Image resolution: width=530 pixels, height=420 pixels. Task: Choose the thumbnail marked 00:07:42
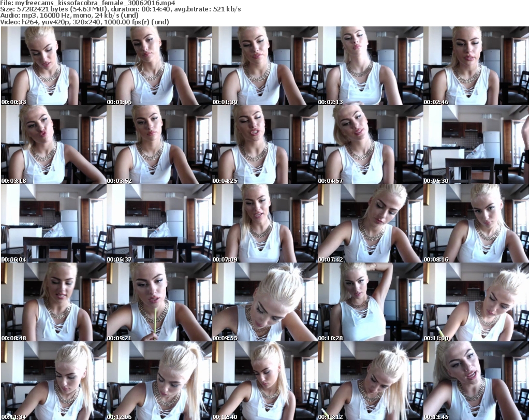tap(371, 223)
